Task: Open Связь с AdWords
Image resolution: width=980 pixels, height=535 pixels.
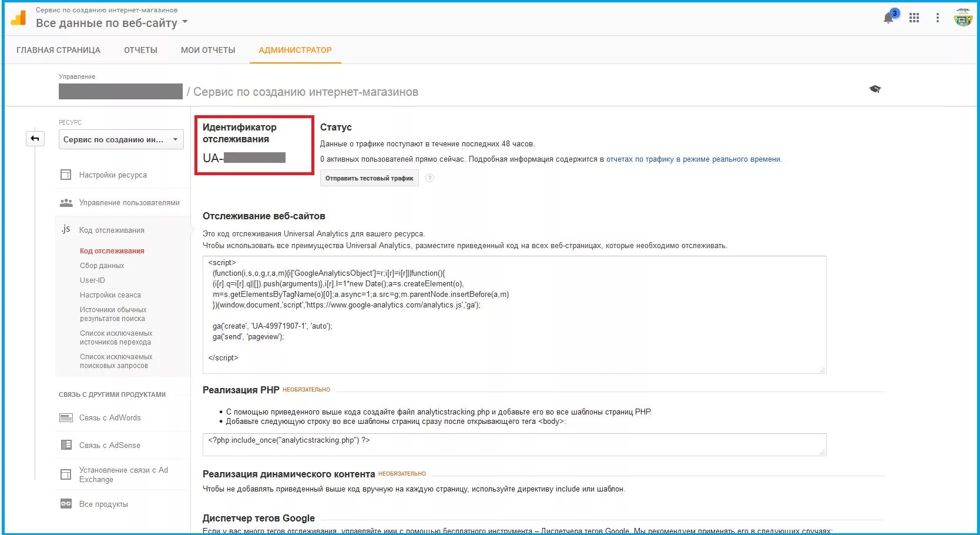Action: tap(110, 418)
